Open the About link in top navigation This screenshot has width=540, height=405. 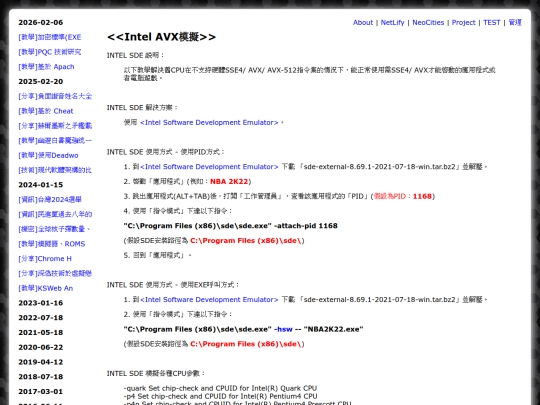pos(363,22)
